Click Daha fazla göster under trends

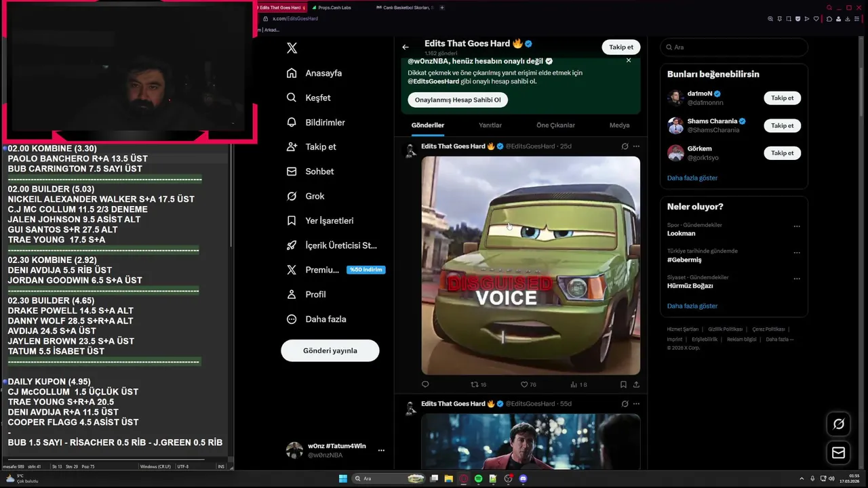692,306
